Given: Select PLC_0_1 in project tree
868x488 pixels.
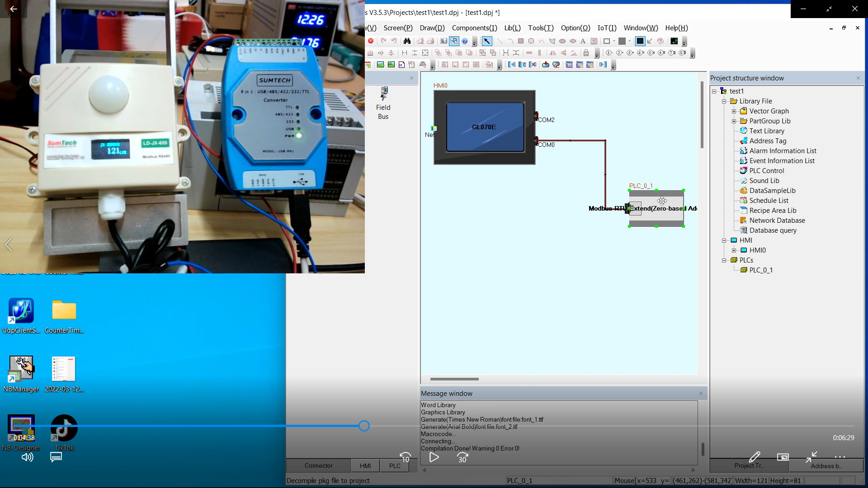Looking at the screenshot, I should point(761,270).
